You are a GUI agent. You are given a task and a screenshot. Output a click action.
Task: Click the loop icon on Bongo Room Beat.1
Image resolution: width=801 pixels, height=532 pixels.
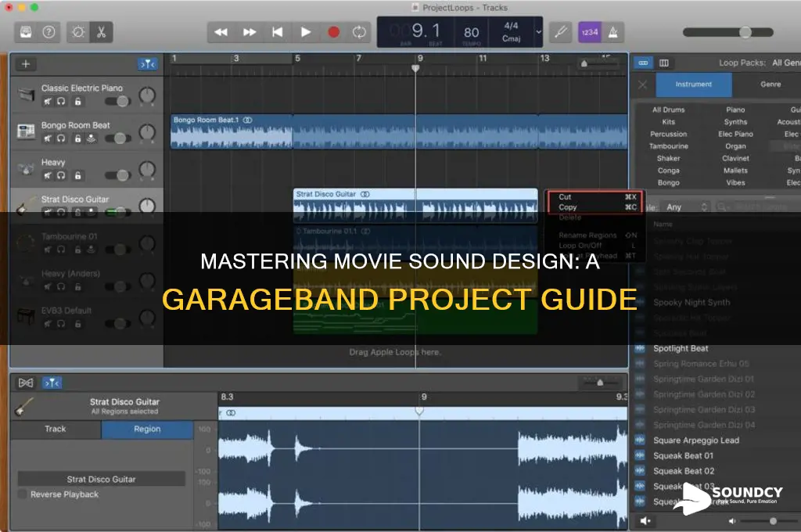[248, 120]
